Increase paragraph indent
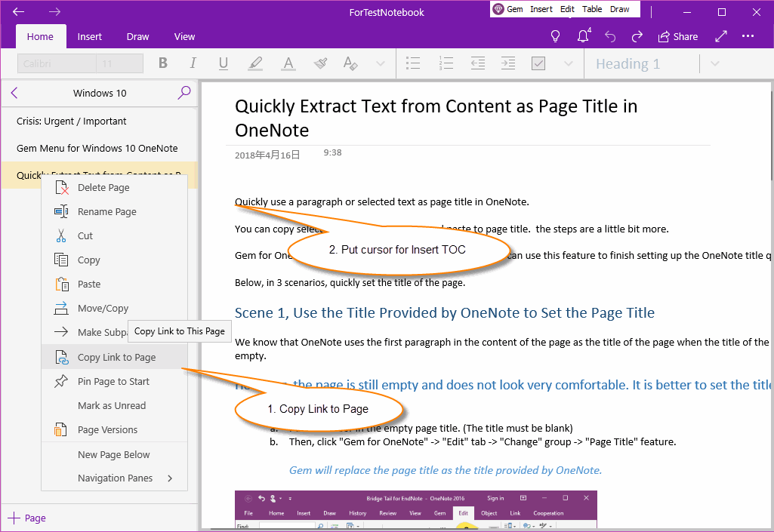This screenshot has width=774, height=532. pyautogui.click(x=510, y=63)
